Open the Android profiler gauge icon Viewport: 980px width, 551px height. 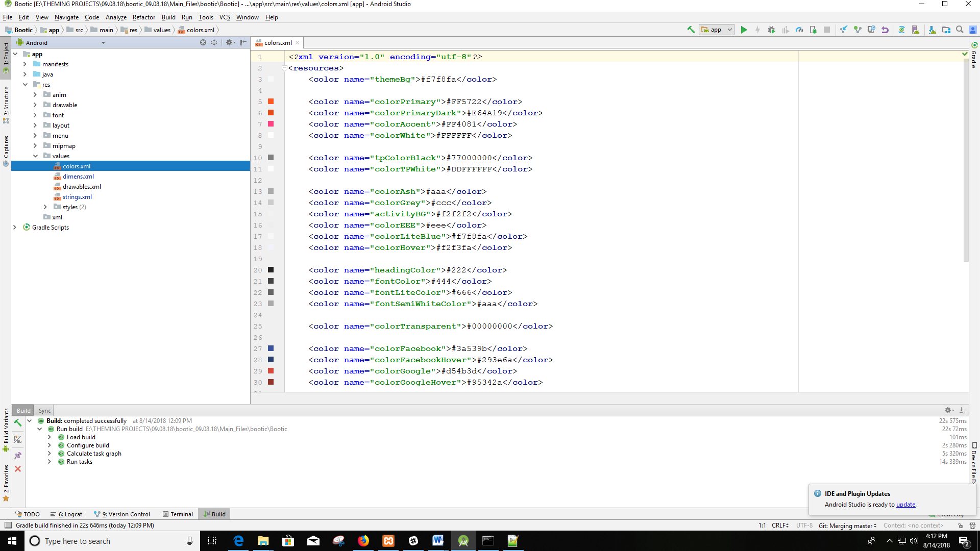(799, 30)
